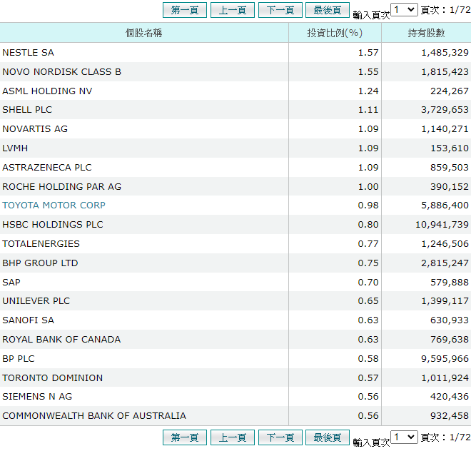
Task: Click SHELL PLC percentage 1.11
Action: 368,110
